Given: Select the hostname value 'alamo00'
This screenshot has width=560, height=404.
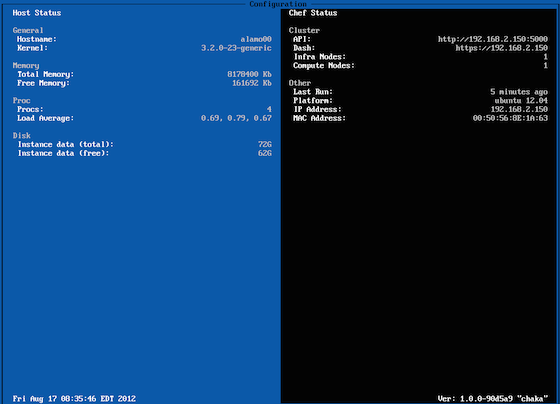Looking at the screenshot, I should tap(256, 39).
